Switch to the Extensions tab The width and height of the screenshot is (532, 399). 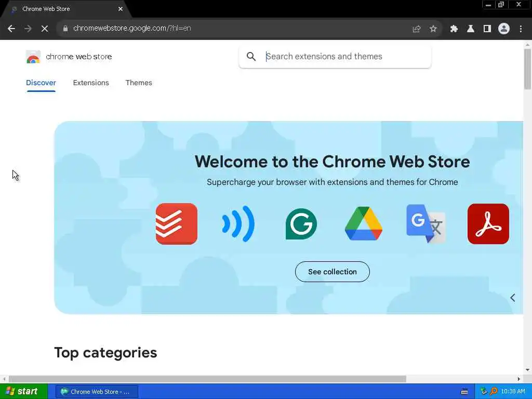(91, 83)
